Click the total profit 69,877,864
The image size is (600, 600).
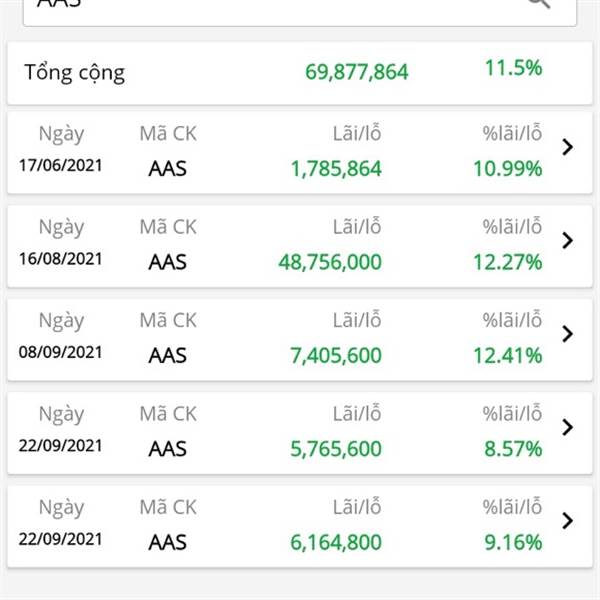coord(357,72)
